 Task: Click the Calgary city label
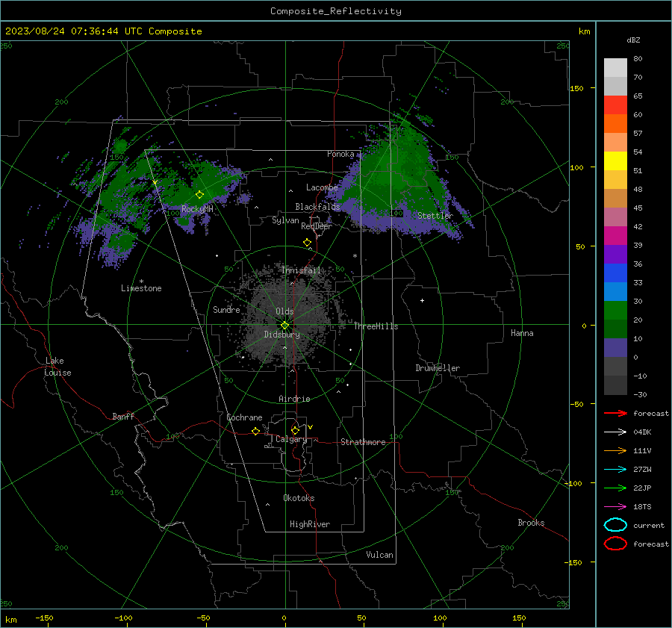[x=291, y=439]
